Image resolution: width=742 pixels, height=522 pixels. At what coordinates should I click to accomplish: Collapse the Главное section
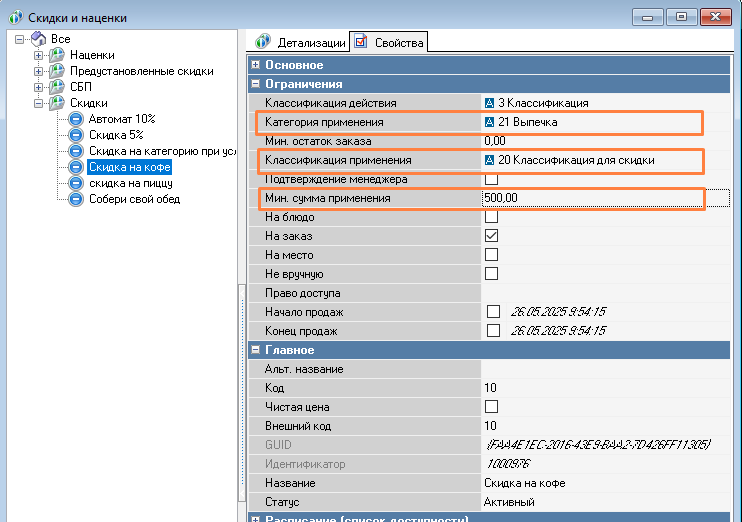[x=256, y=350]
